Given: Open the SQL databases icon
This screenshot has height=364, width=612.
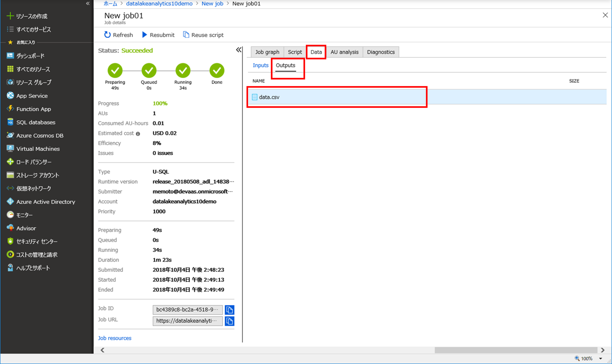Looking at the screenshot, I should [10, 122].
